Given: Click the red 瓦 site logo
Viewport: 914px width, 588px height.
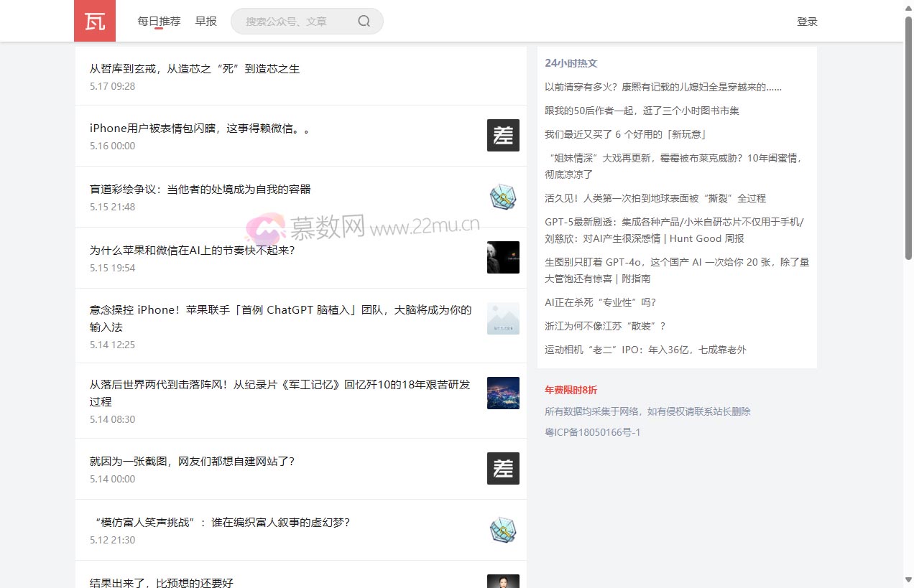Looking at the screenshot, I should [x=94, y=21].
